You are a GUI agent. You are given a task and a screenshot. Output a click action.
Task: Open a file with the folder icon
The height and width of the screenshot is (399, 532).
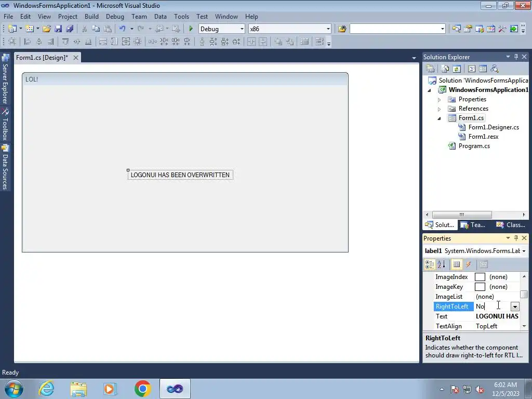coord(47,29)
